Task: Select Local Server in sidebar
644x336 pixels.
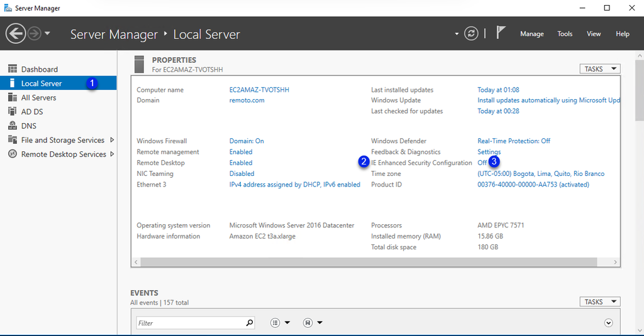Action: coord(58,84)
